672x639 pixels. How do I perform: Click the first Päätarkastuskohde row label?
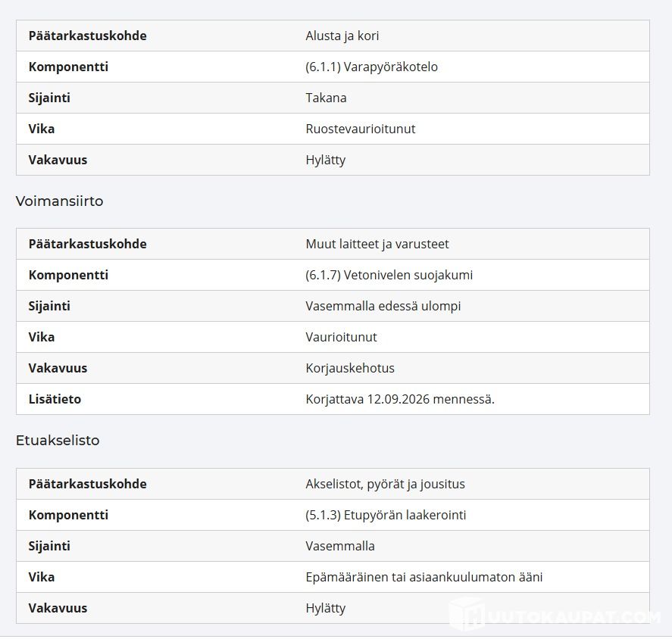(x=87, y=36)
